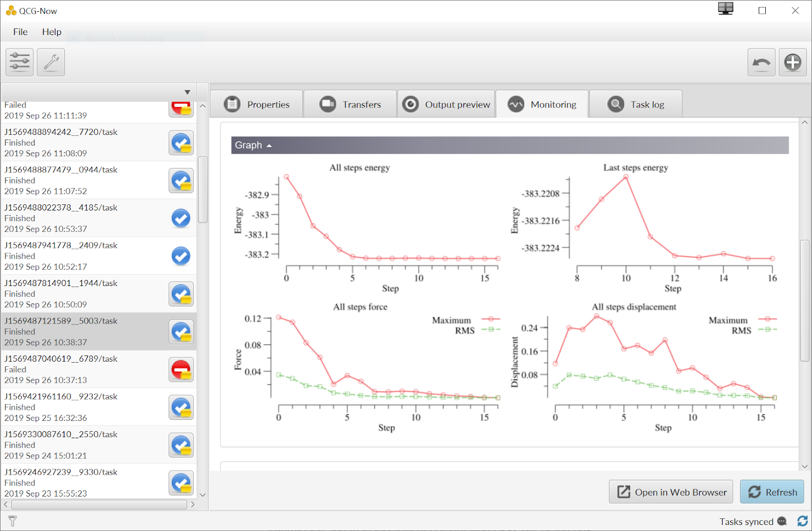Open the File menu
The width and height of the screenshot is (812, 531).
click(x=20, y=32)
